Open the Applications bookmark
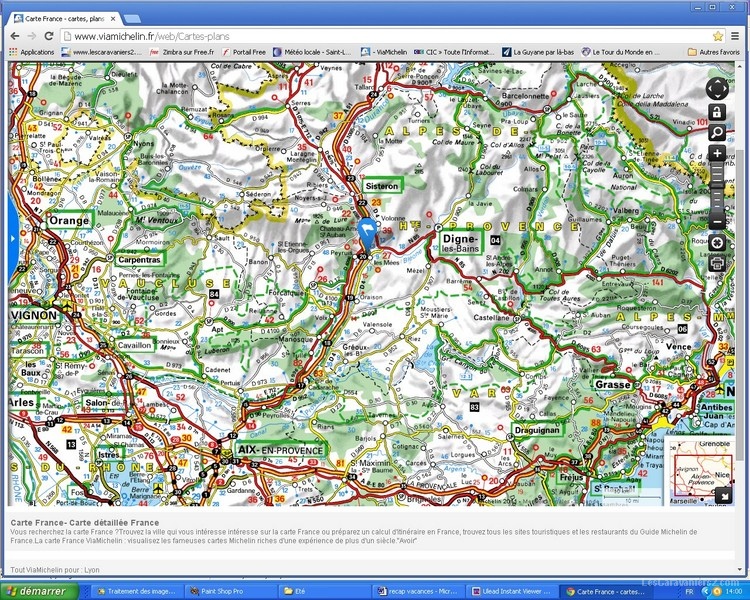This screenshot has height=600, width=750. 32,52
